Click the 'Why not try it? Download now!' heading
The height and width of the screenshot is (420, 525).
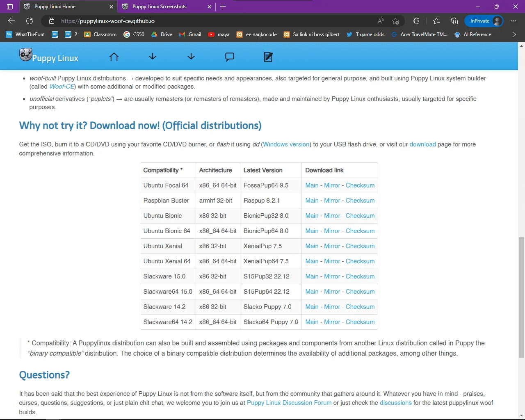[x=140, y=126]
